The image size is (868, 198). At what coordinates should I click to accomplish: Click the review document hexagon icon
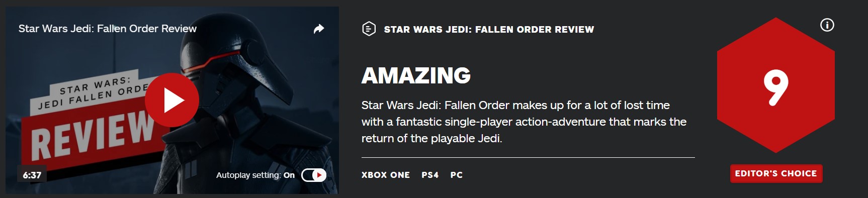pos(369,29)
